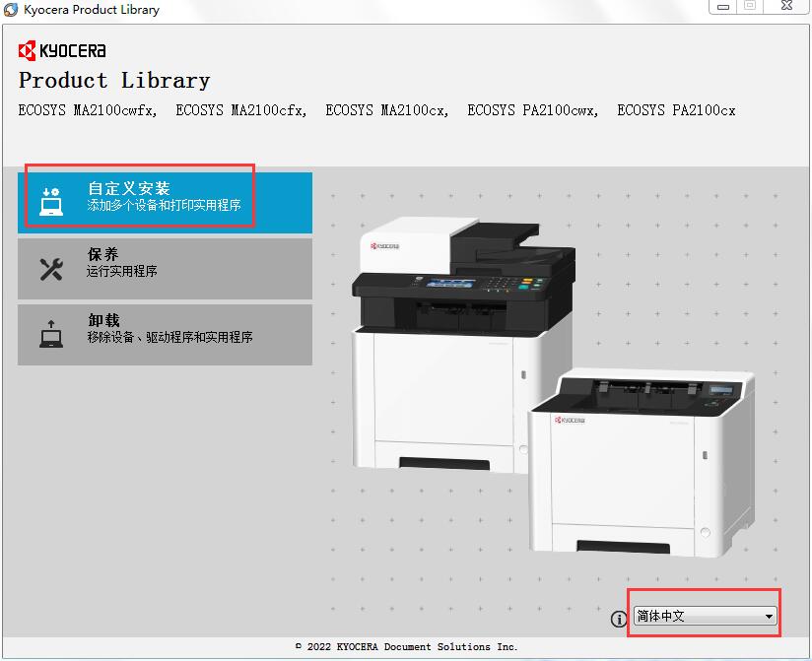
Task: Click the ECOSYS PA2100cx model name
Action: coord(676,110)
